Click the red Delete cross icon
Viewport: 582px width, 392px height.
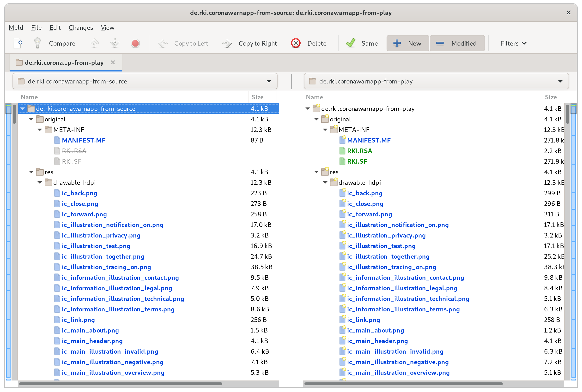click(296, 43)
